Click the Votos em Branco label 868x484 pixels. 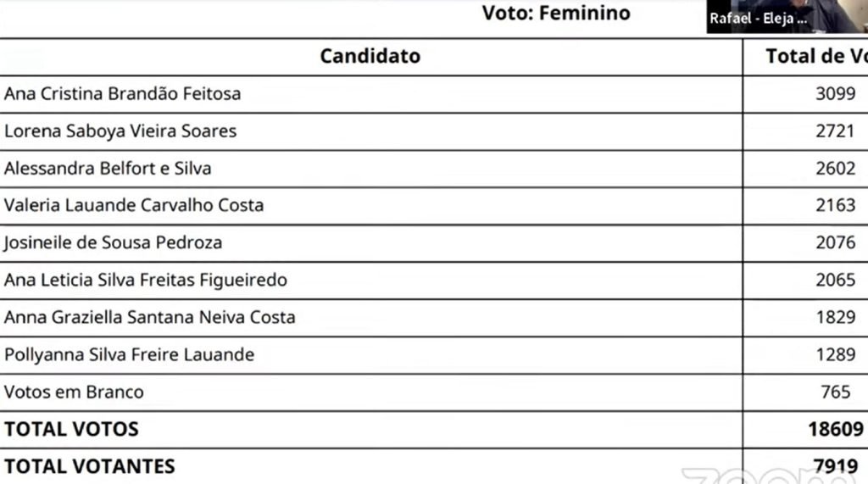pos(74,392)
